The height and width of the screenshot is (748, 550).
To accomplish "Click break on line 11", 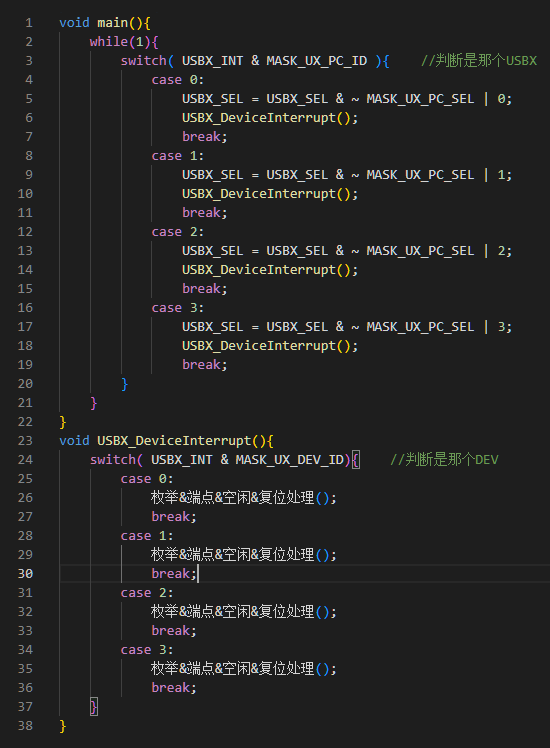I will (x=201, y=213).
